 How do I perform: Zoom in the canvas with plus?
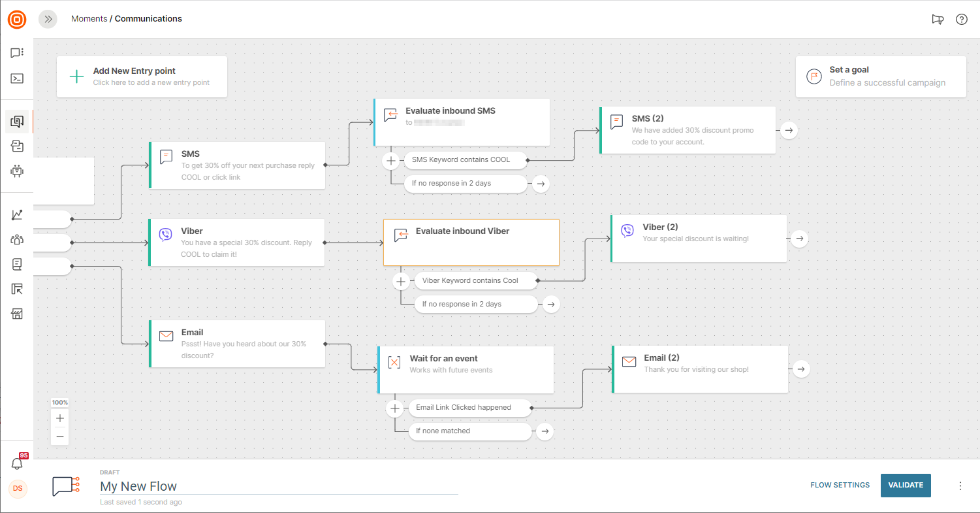(60, 418)
